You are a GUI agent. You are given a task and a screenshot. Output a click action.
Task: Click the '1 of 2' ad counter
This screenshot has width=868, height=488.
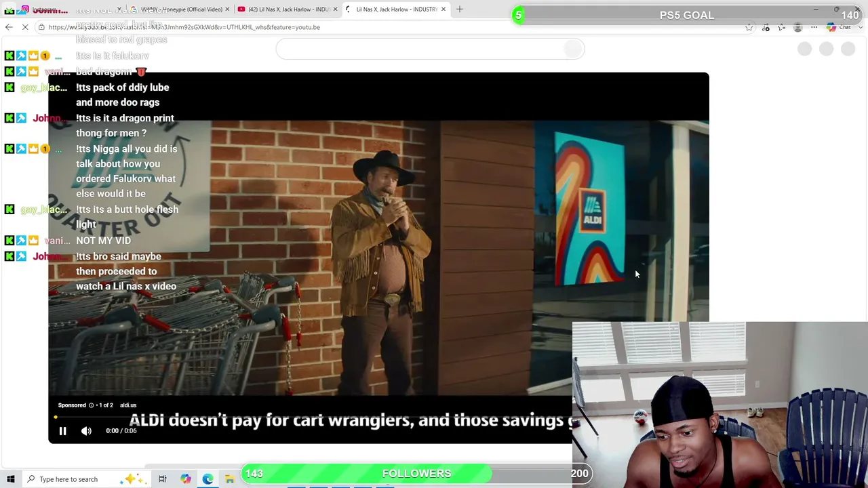pos(106,405)
